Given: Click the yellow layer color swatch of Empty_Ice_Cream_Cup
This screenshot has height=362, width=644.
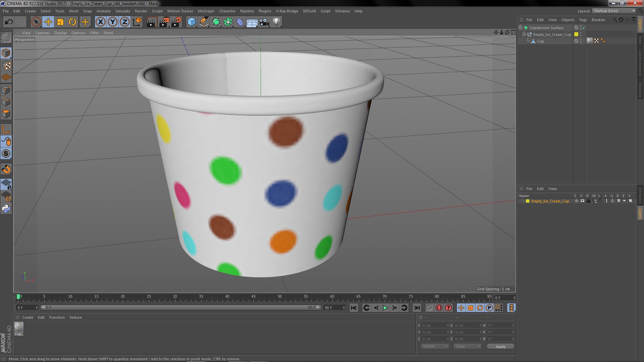Looking at the screenshot, I should [x=528, y=201].
